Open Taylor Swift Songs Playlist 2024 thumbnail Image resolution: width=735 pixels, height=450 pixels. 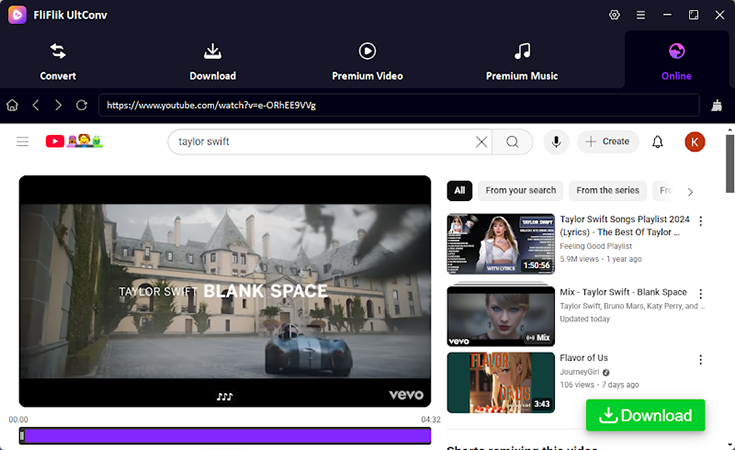coord(501,244)
